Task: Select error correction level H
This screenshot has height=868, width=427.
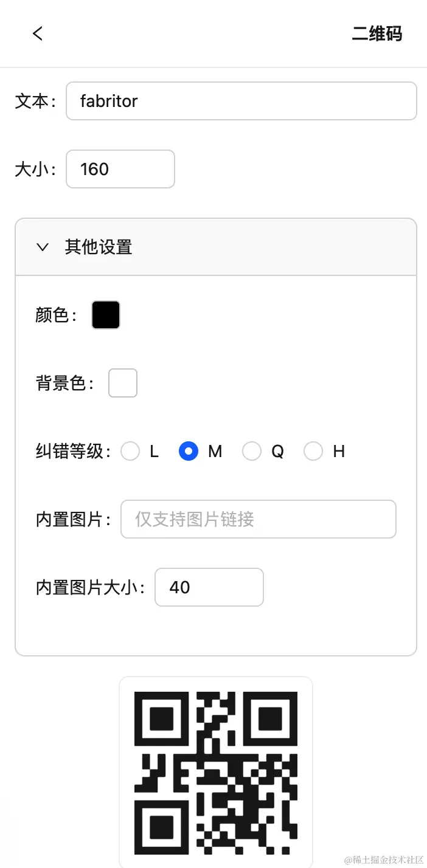Action: click(x=313, y=451)
